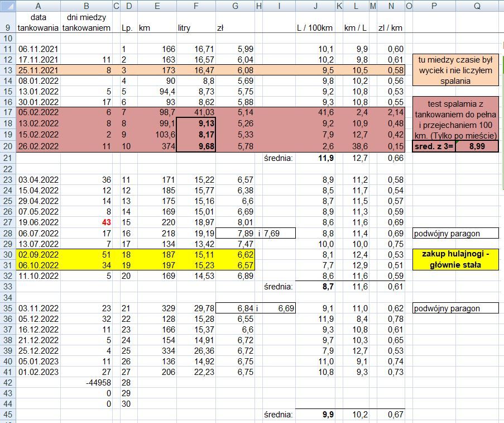Select the 41,6 L/100km cell
This screenshot has height=423, width=504.
coord(315,112)
